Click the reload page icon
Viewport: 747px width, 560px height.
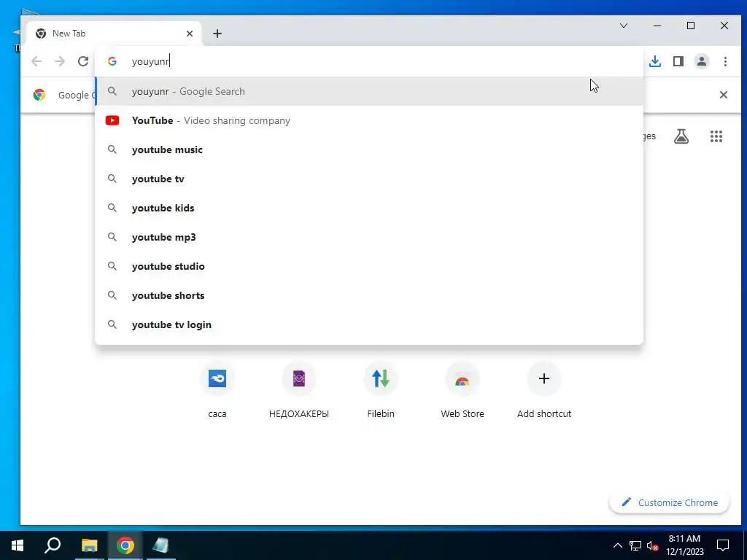click(x=83, y=61)
